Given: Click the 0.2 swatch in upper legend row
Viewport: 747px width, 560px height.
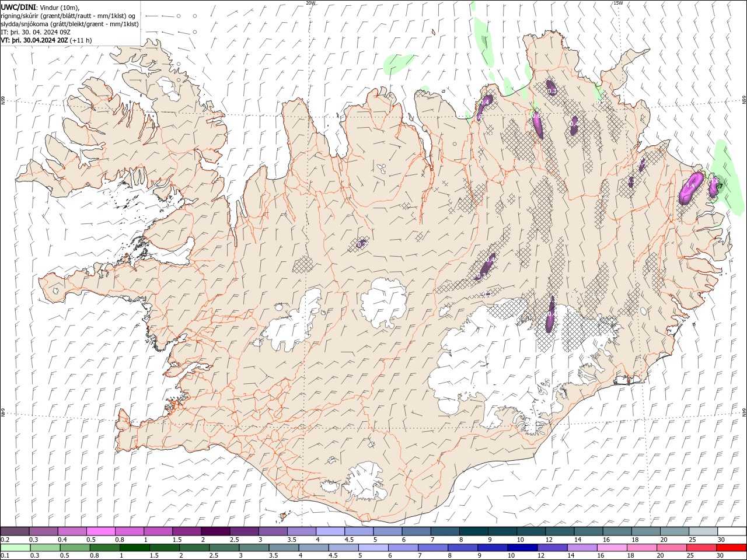Looking at the screenshot, I should pos(15,531).
